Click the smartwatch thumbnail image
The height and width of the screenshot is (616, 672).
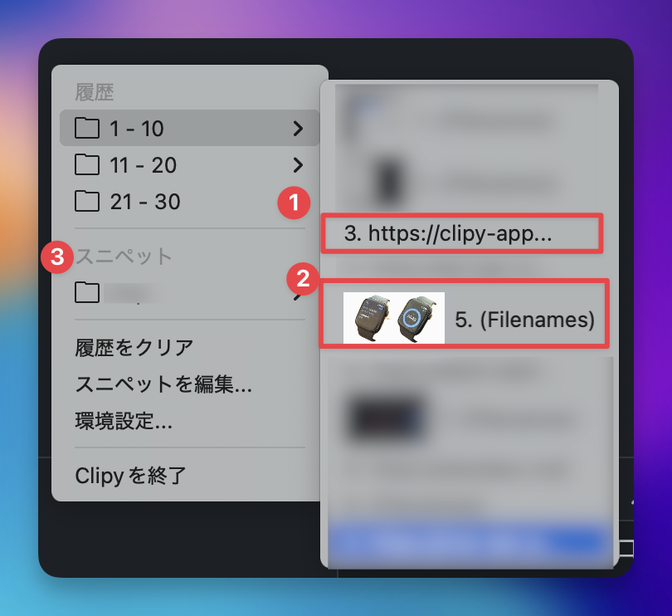pyautogui.click(x=394, y=318)
